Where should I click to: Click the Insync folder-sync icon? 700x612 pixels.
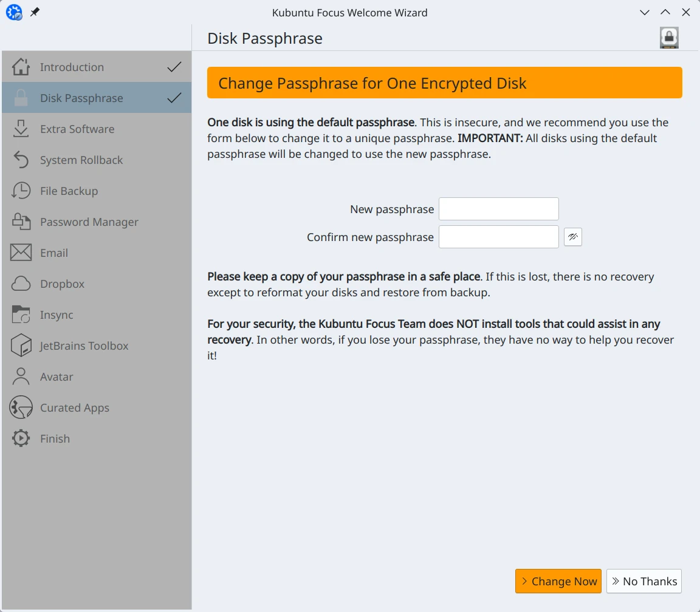click(x=21, y=314)
